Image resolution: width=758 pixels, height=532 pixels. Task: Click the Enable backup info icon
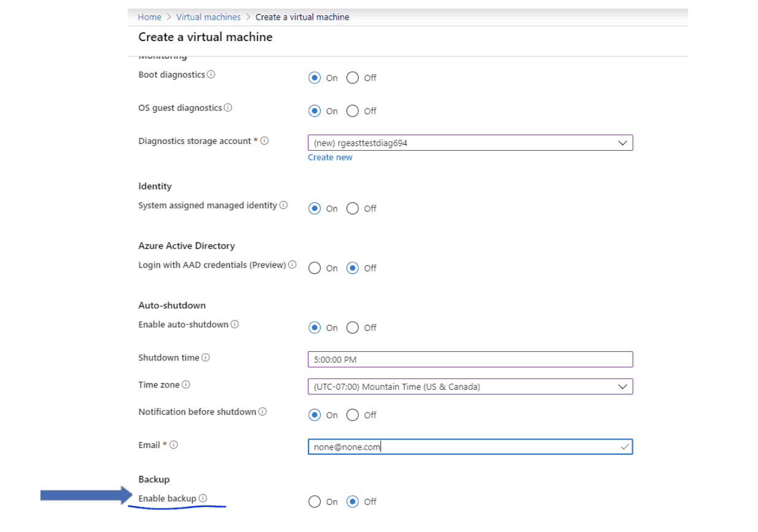[204, 498]
